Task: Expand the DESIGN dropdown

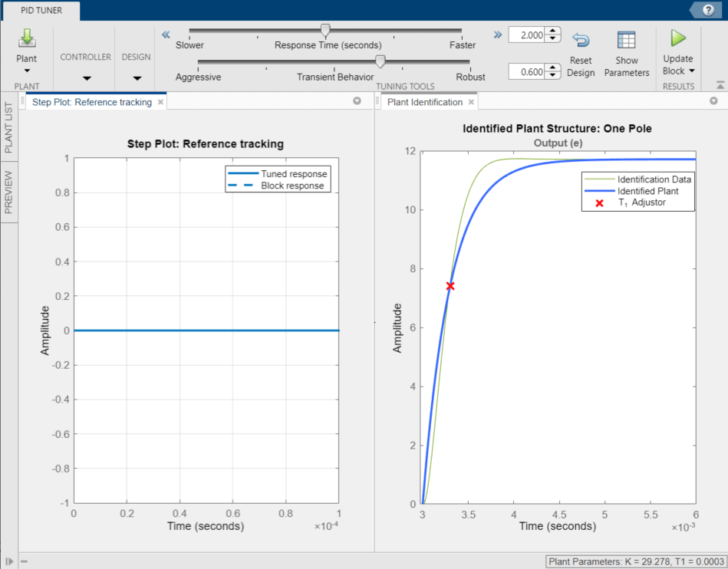Action: coord(137,77)
